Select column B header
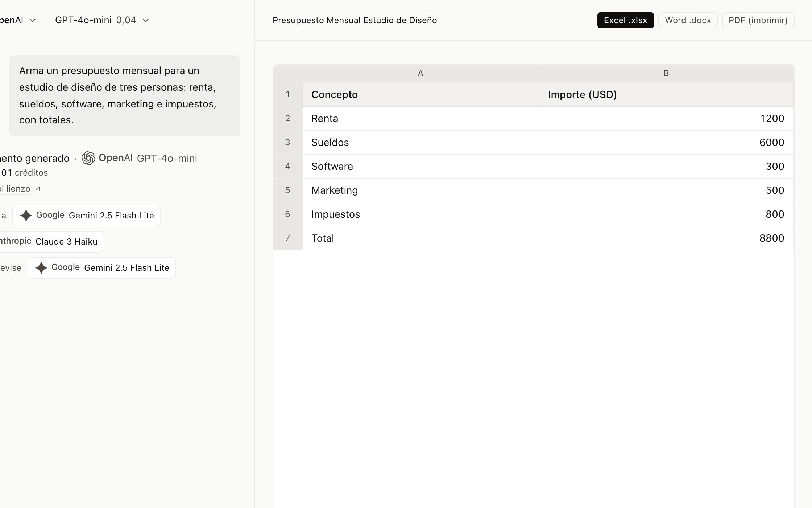812x508 pixels. (666, 73)
